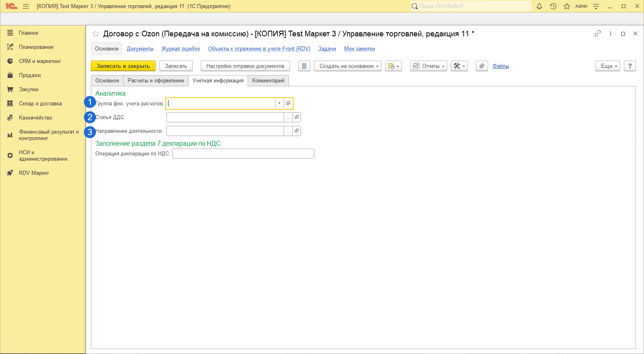Focus the Группа фин. учета расчетов field
Viewport: 644px width, 354px height.
click(221, 103)
